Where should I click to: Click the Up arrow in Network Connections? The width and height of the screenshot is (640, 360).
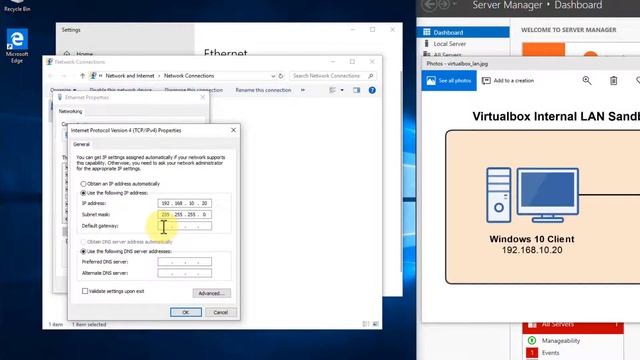pos(82,76)
